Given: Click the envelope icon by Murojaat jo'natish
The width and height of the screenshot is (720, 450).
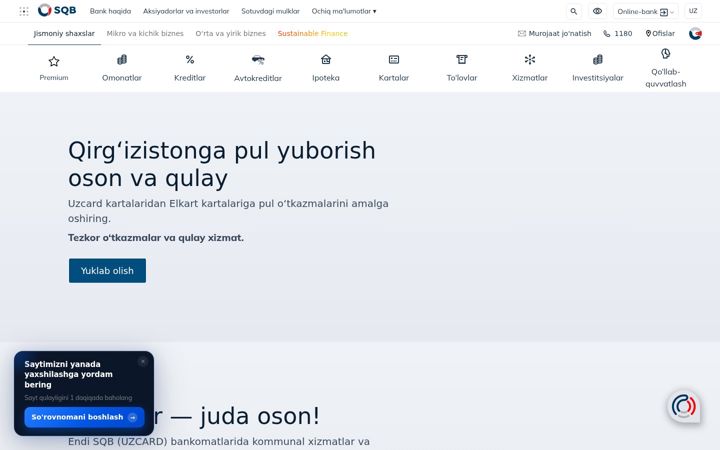Looking at the screenshot, I should pyautogui.click(x=522, y=34).
